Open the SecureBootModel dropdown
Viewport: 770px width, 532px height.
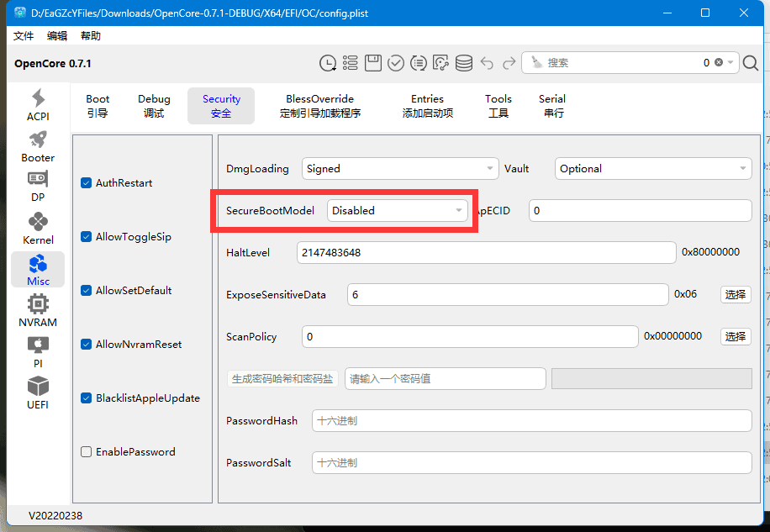click(x=397, y=211)
